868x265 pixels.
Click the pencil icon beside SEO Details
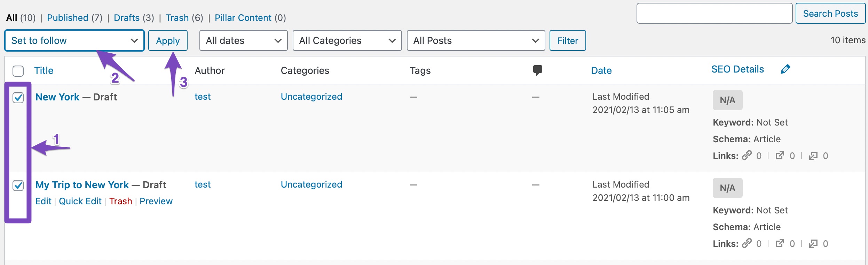pos(786,69)
